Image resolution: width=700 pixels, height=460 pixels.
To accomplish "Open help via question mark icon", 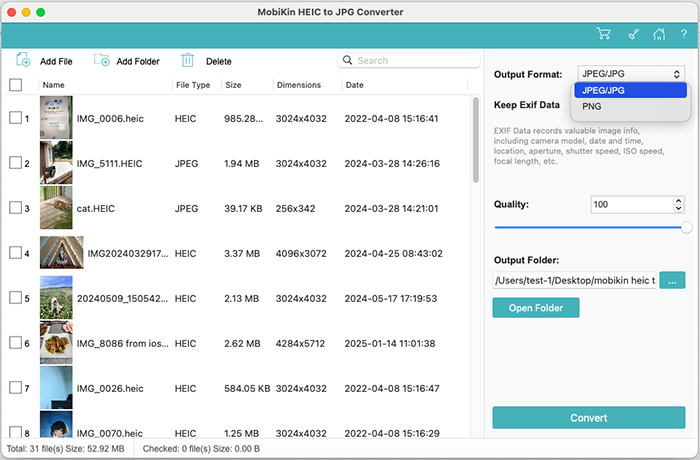I will tap(683, 34).
